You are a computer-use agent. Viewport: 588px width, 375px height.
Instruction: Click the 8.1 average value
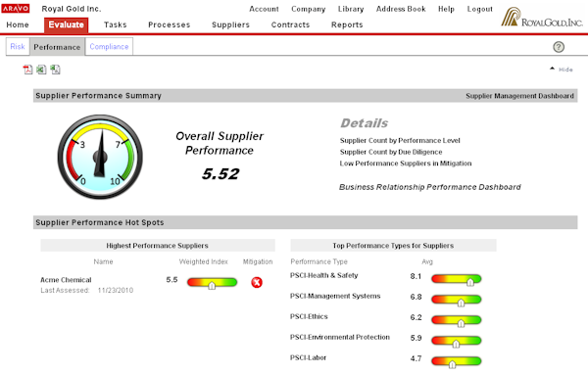(416, 276)
